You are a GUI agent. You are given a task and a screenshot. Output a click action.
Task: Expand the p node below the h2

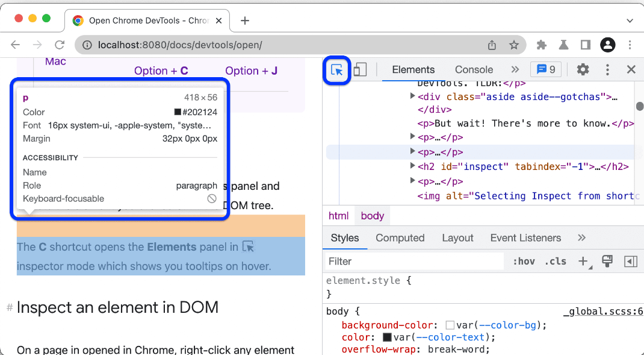click(412, 181)
